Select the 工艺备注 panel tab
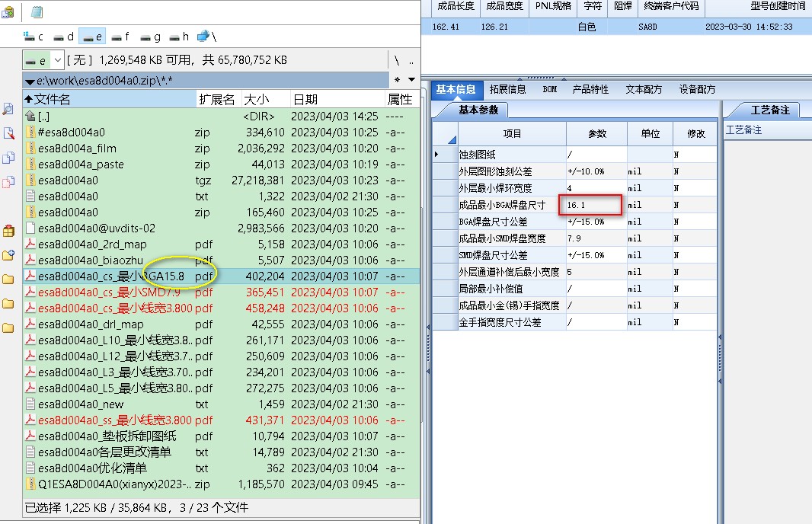 770,110
